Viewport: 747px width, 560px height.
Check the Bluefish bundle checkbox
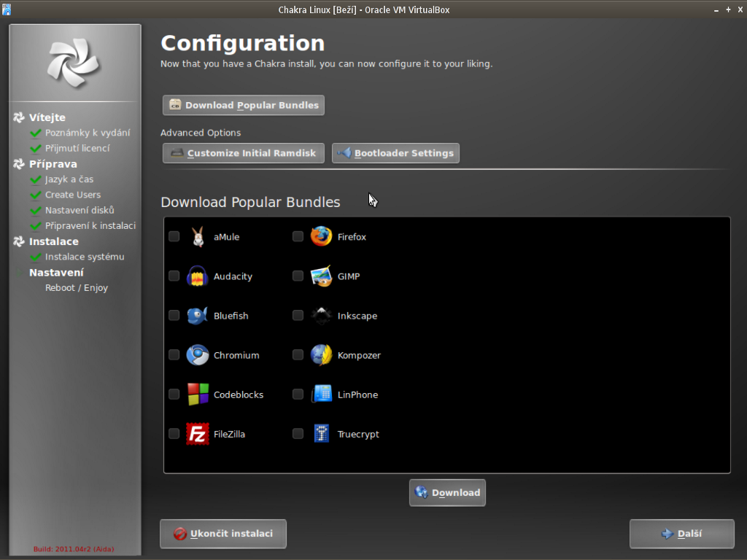point(174,316)
